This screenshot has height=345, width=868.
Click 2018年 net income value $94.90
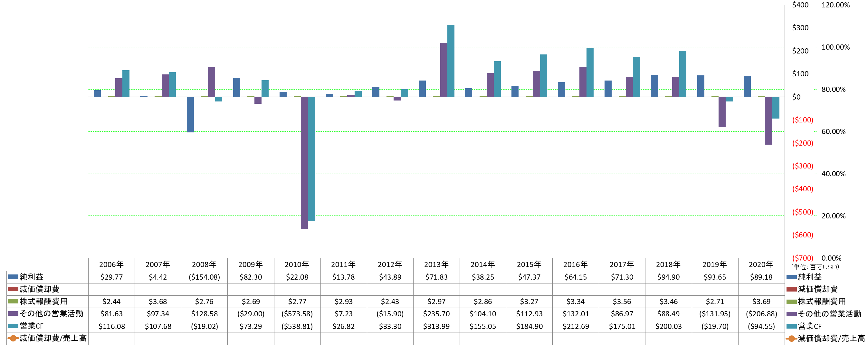[x=668, y=277]
